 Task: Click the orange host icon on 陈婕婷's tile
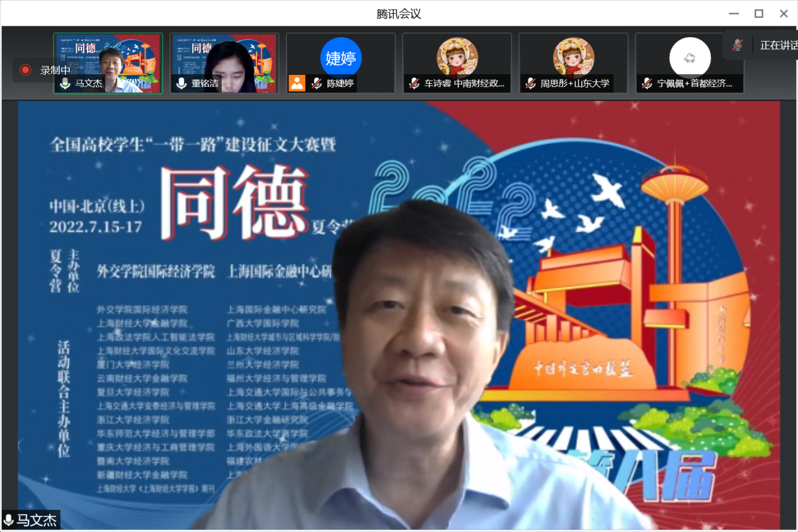pos(297,83)
